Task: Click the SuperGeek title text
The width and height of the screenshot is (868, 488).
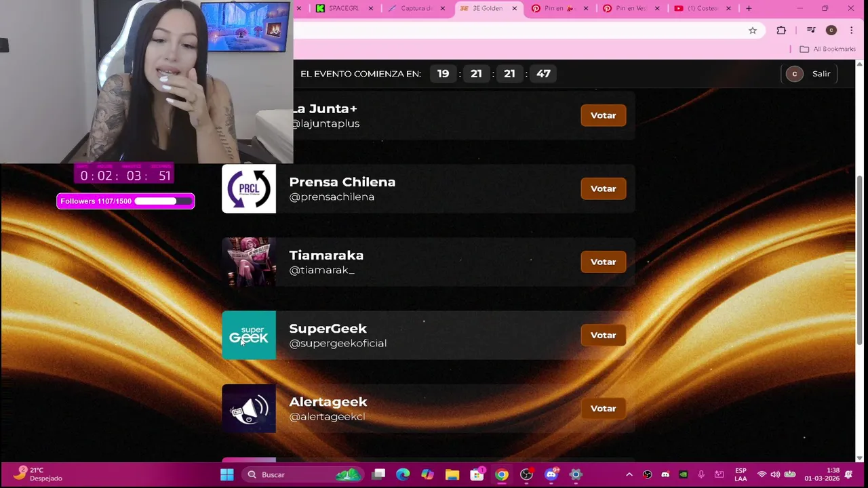Action: click(x=328, y=329)
